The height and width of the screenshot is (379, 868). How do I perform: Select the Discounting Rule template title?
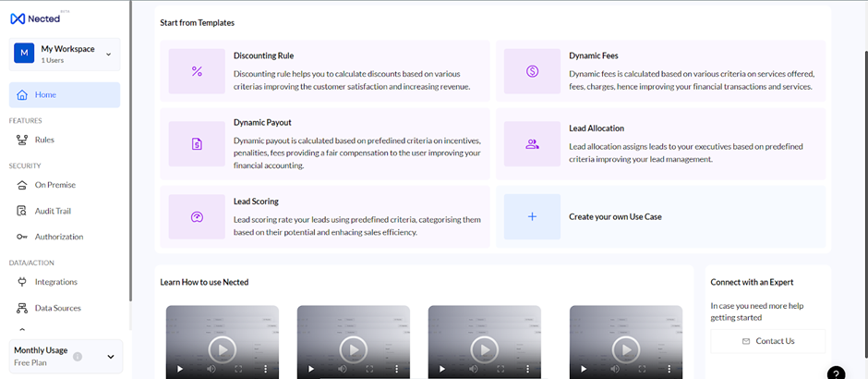(x=263, y=56)
